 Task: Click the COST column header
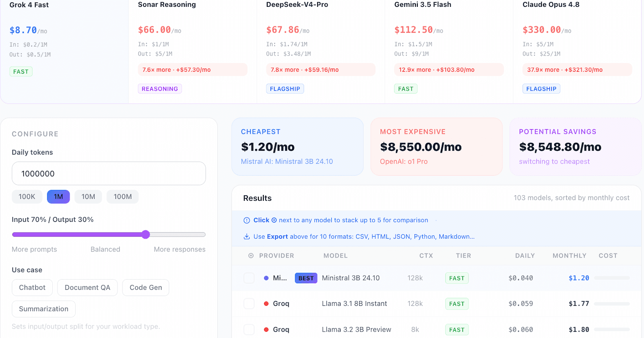coord(608,256)
